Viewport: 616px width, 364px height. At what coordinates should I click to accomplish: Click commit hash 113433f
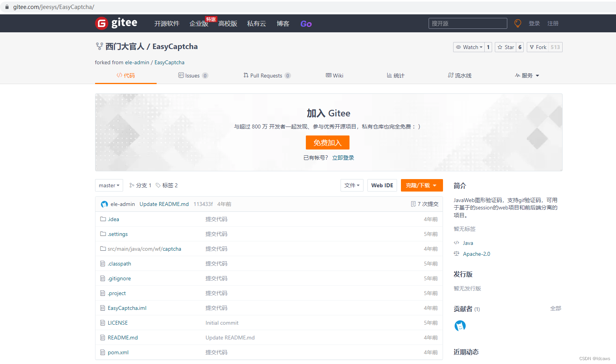click(x=203, y=204)
